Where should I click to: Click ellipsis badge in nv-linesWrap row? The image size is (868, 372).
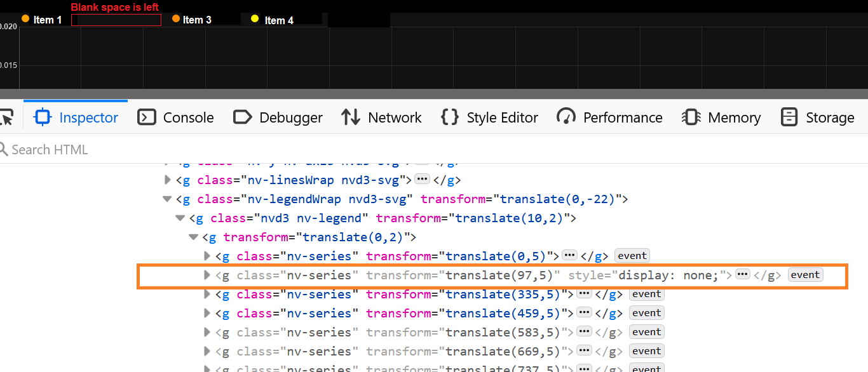point(423,179)
